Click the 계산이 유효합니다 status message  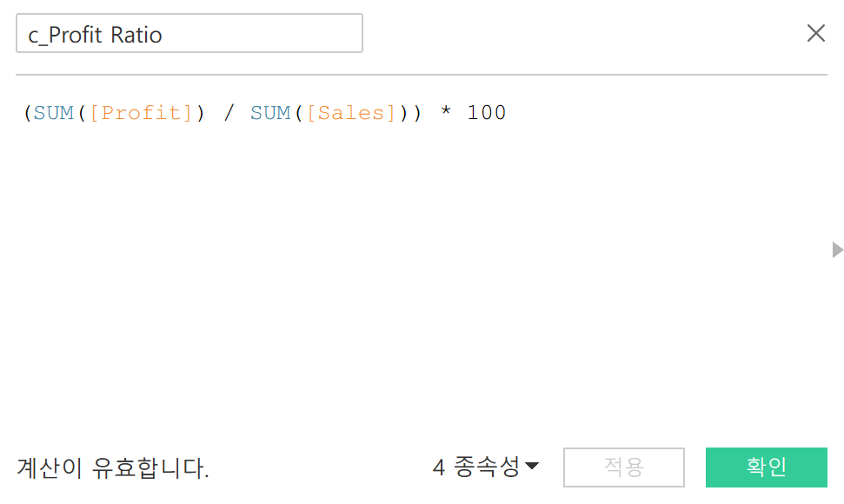[x=113, y=468]
